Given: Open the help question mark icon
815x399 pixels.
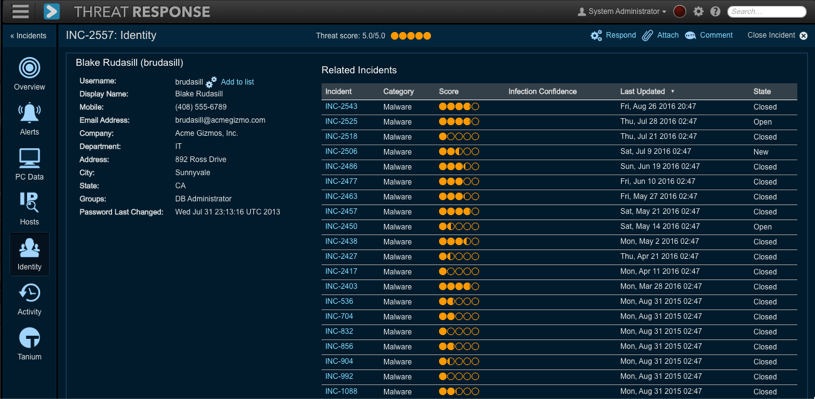Looking at the screenshot, I should [x=715, y=11].
